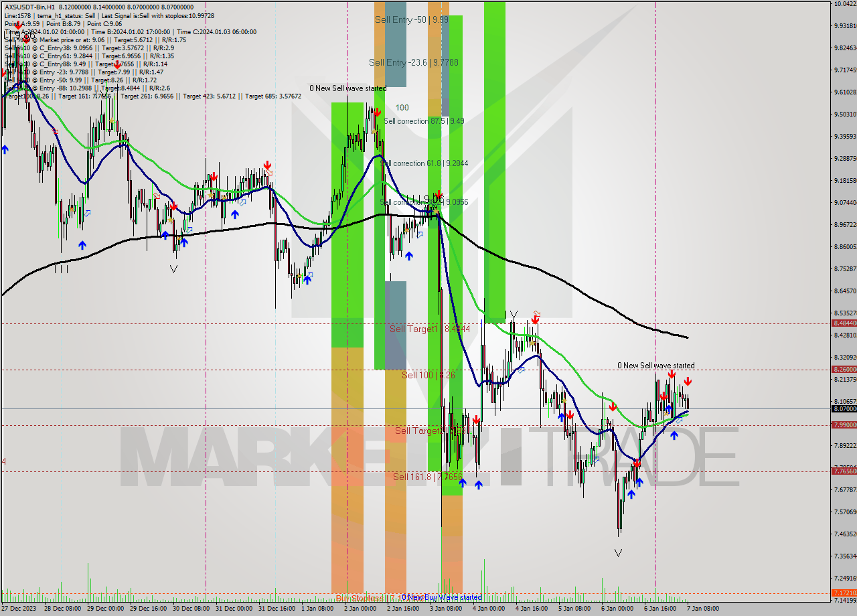Click the 'Sell Target1 | 8.4844' label
This screenshot has height=616, width=857.
[x=430, y=329]
